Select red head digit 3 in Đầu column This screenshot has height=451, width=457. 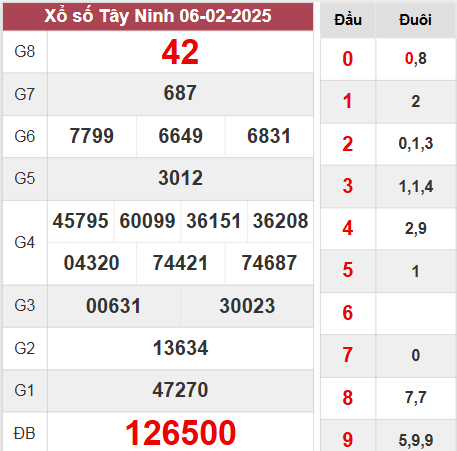[348, 186]
